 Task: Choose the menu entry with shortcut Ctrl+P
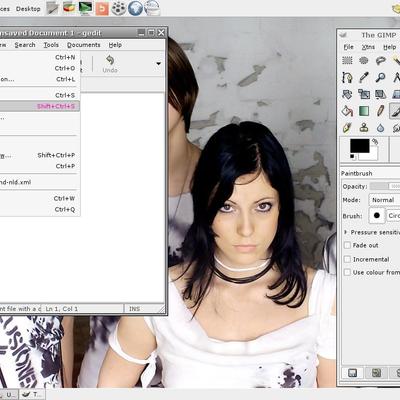40,166
